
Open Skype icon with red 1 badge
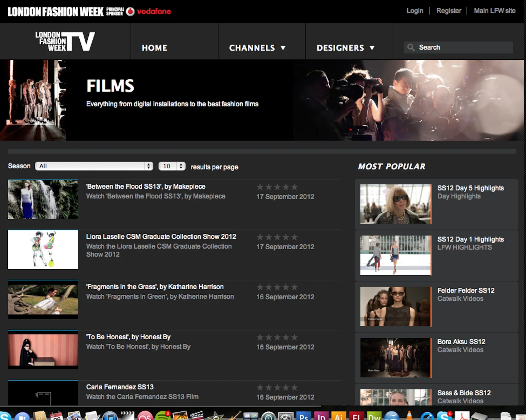444,416
